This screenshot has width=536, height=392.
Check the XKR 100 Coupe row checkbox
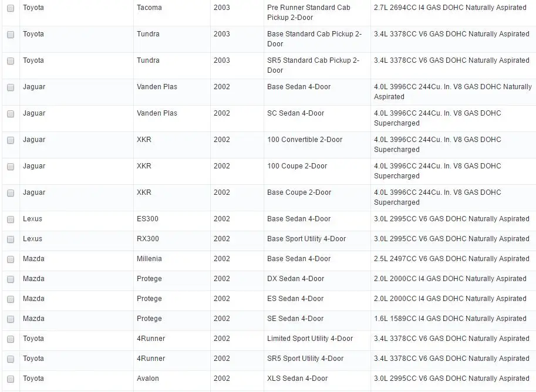(11, 167)
